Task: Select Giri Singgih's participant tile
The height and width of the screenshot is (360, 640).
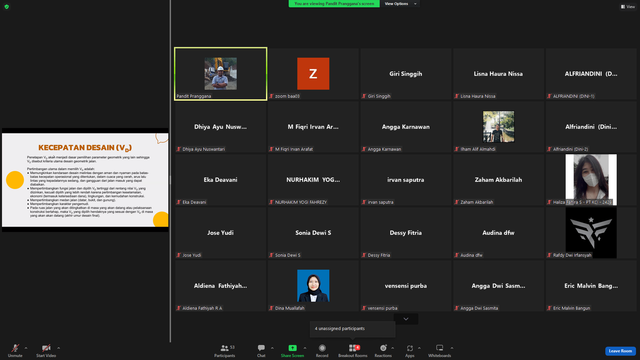Action: tap(406, 74)
